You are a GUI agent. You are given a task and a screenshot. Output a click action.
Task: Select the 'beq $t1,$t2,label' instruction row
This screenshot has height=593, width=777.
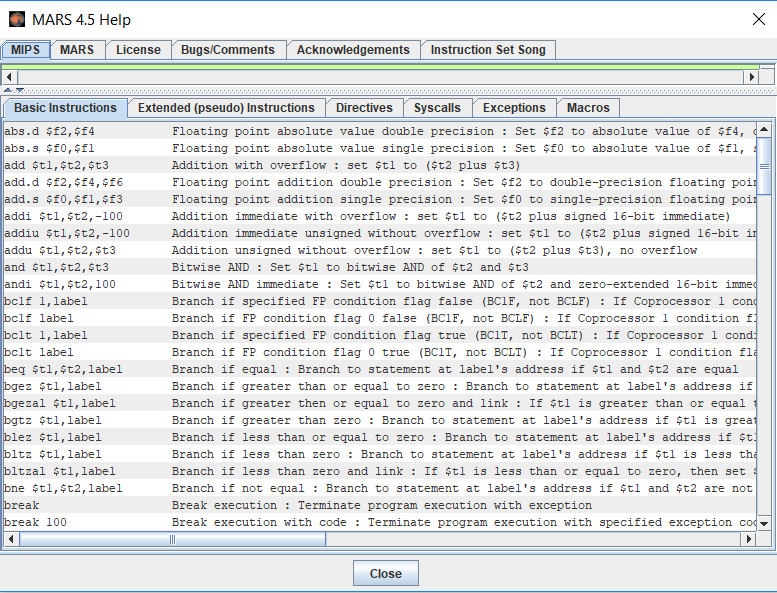(64, 369)
